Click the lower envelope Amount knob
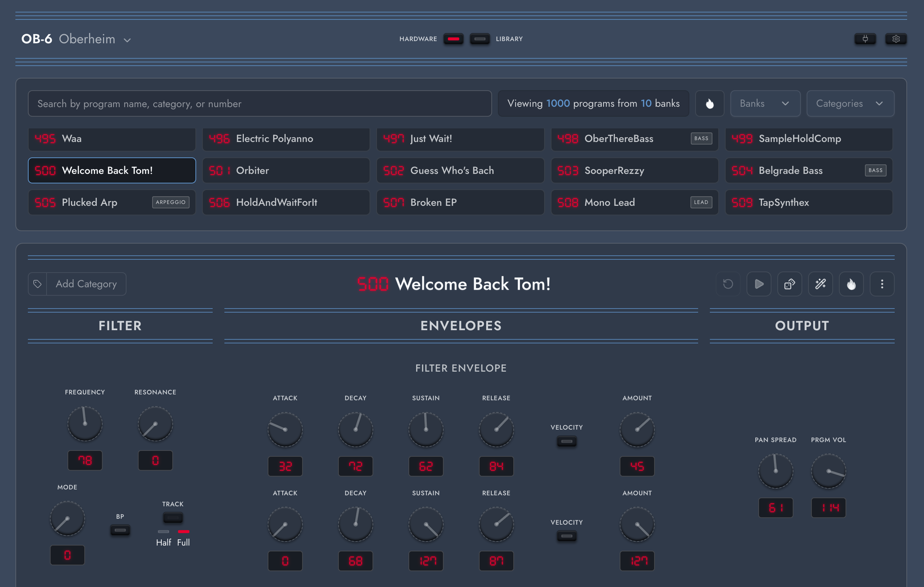 click(x=637, y=524)
